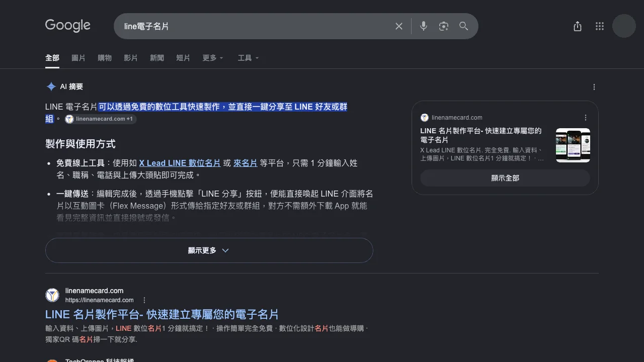644x362 pixels.
Task: Open the AI 摘要 three-dot menu
Action: pos(594,87)
